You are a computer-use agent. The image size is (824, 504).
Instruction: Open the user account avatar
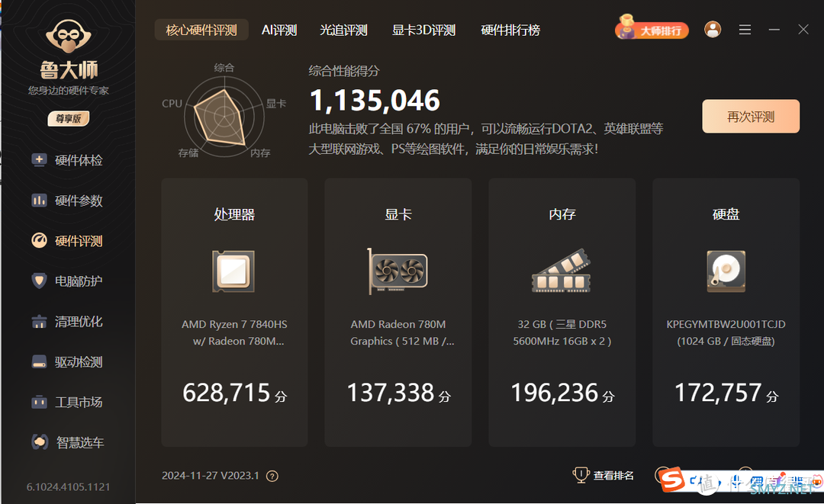[x=713, y=30]
